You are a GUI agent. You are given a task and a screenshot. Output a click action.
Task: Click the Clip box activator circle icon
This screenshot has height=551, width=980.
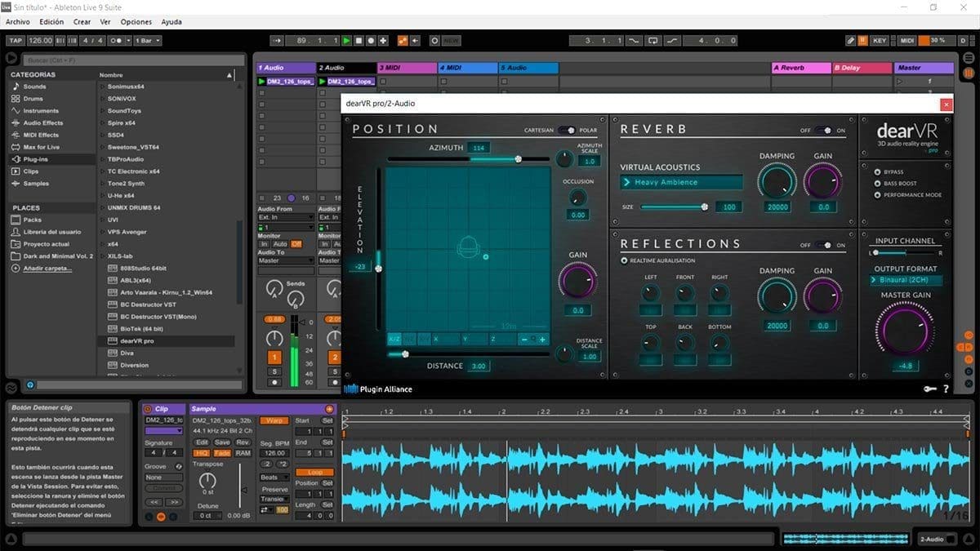148,409
